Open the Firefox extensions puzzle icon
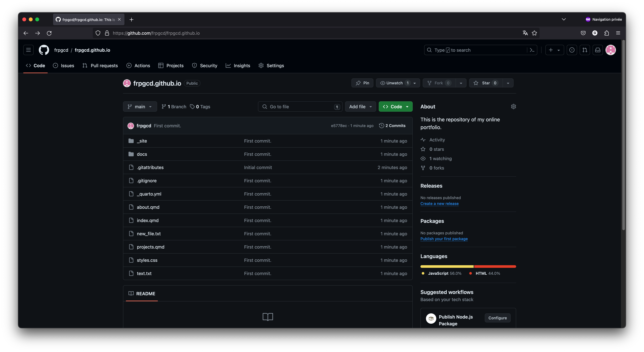Screen dimensions: 644x352 (x=607, y=33)
